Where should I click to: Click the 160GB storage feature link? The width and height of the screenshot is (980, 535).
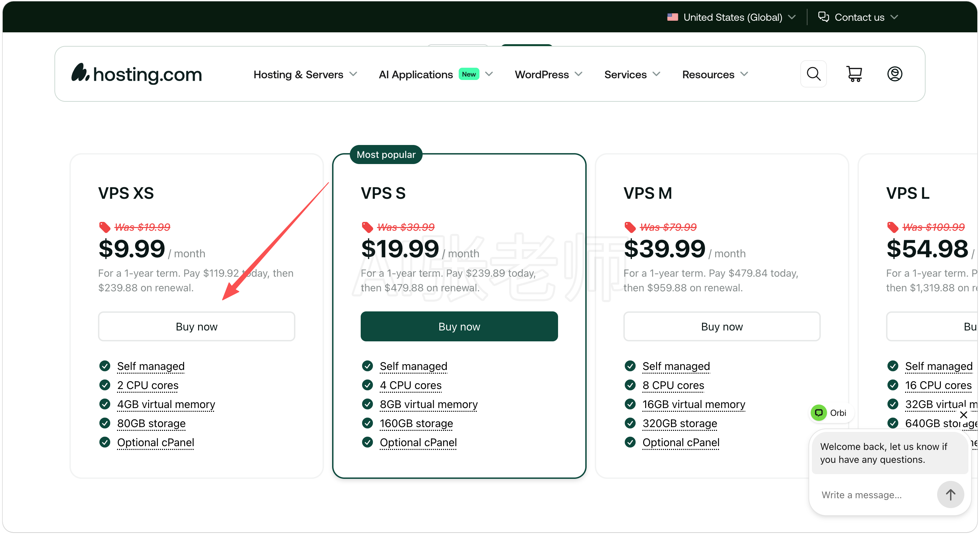(416, 423)
